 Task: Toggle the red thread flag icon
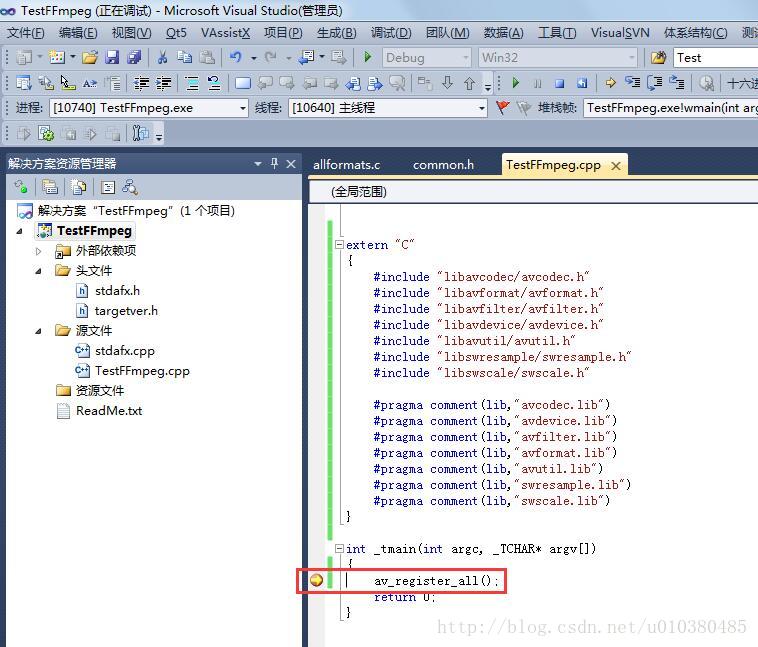[503, 107]
